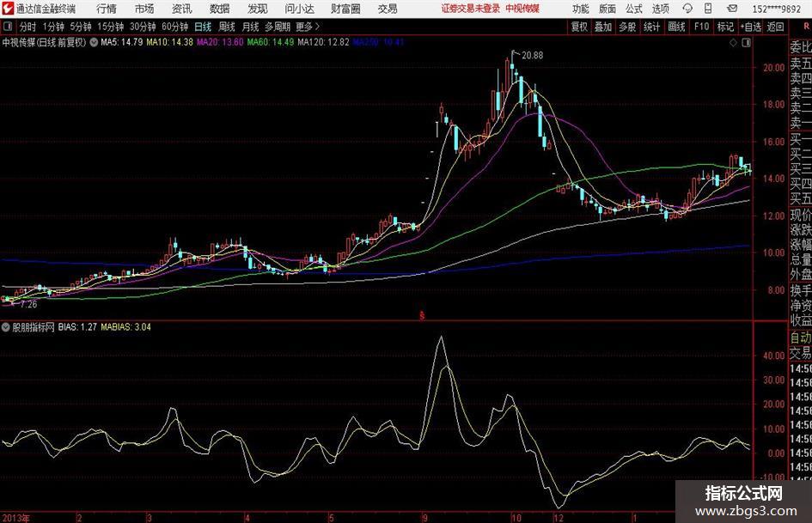Click the mobile phone icon in title bar
Viewport: 812px width, 523px height.
708,9
